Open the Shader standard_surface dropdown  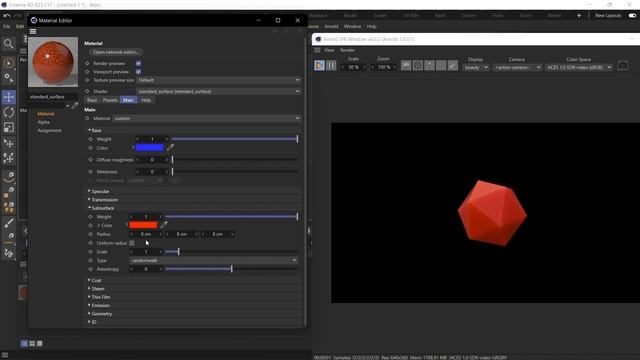click(219, 91)
